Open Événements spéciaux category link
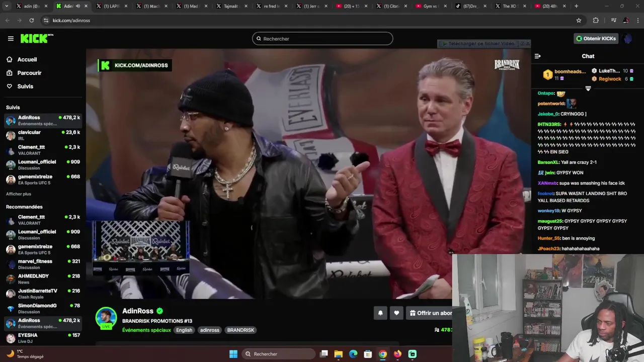The width and height of the screenshot is (644, 362). pos(146,330)
